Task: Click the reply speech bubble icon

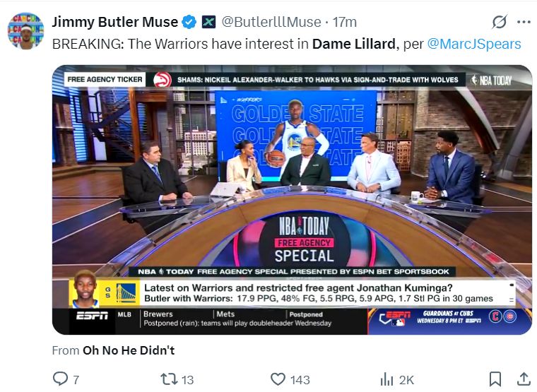Action: pos(61,379)
